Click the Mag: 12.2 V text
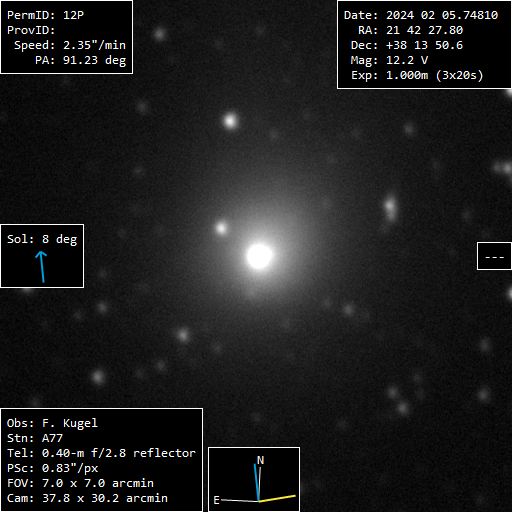The height and width of the screenshot is (512, 512). [x=389, y=60]
